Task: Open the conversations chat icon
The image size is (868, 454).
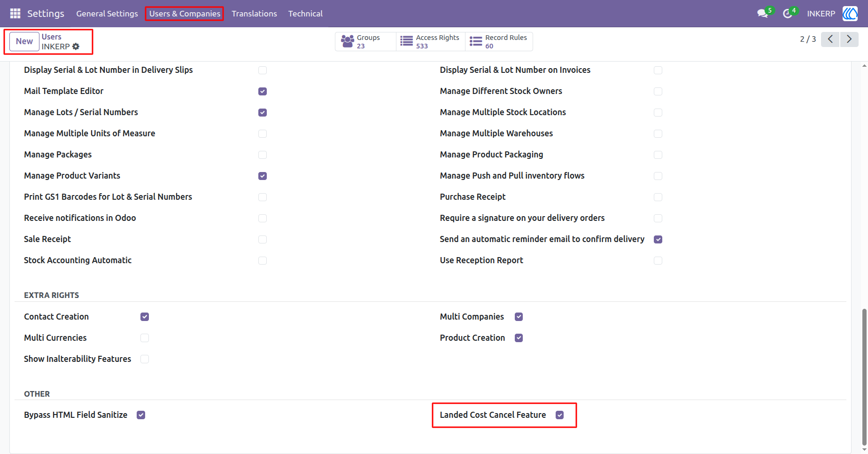Action: click(x=762, y=14)
